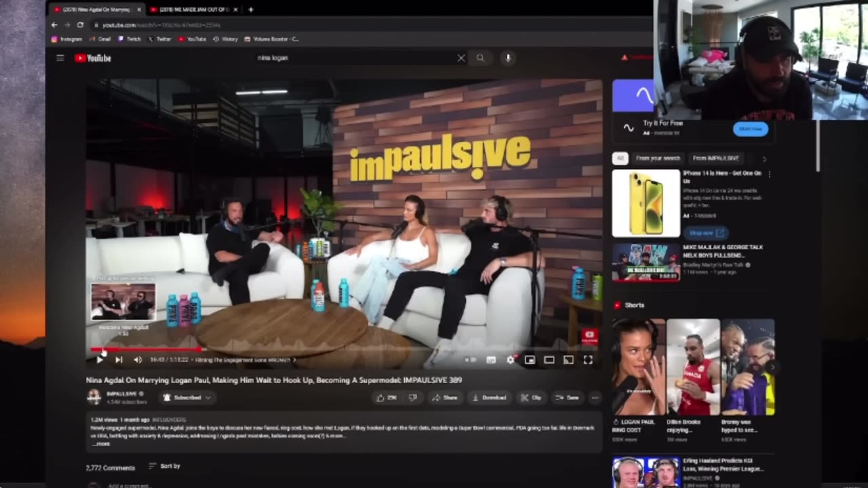Open more actions ellipsis under video

595,398
